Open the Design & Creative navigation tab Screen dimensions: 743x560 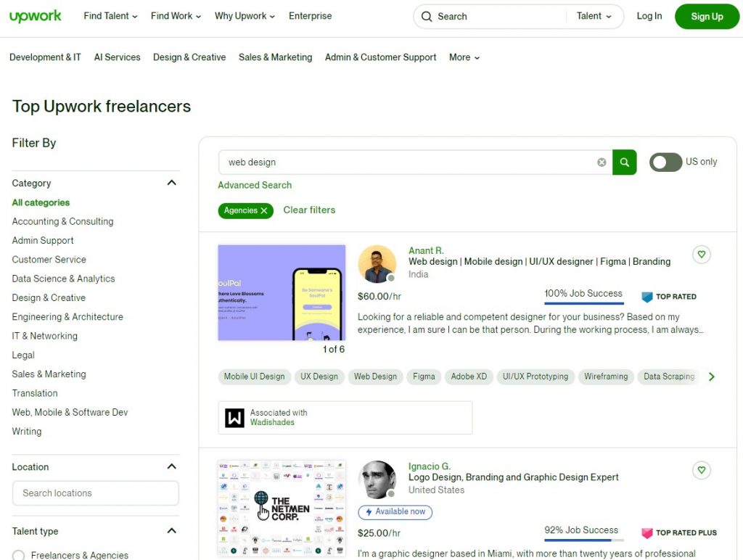(189, 57)
